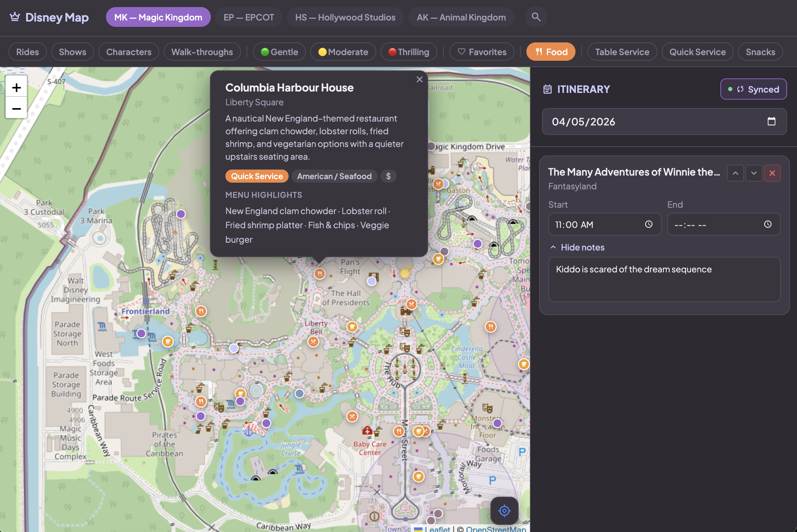This screenshot has height=532, width=797.
Task: Click the purple ride marker near Park Marina
Action: tap(181, 214)
